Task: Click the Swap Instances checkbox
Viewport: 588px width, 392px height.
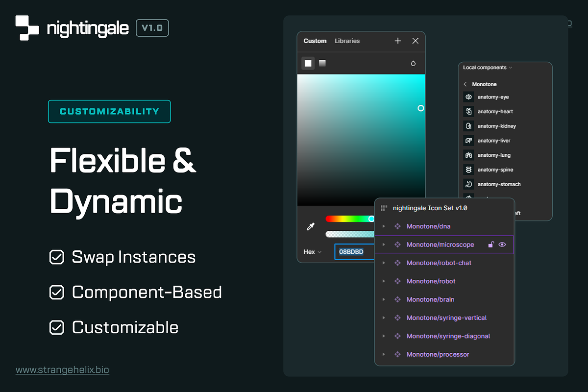Action: click(57, 257)
